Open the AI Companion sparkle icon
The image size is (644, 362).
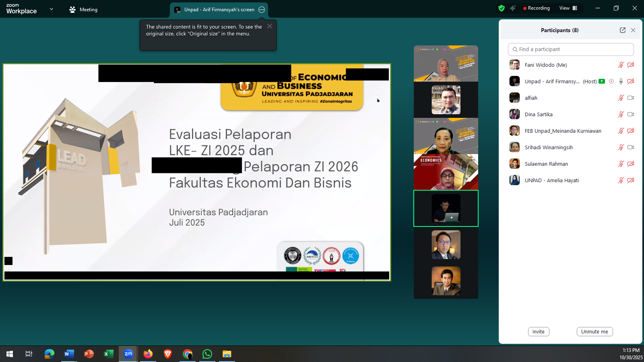pyautogui.click(x=513, y=8)
